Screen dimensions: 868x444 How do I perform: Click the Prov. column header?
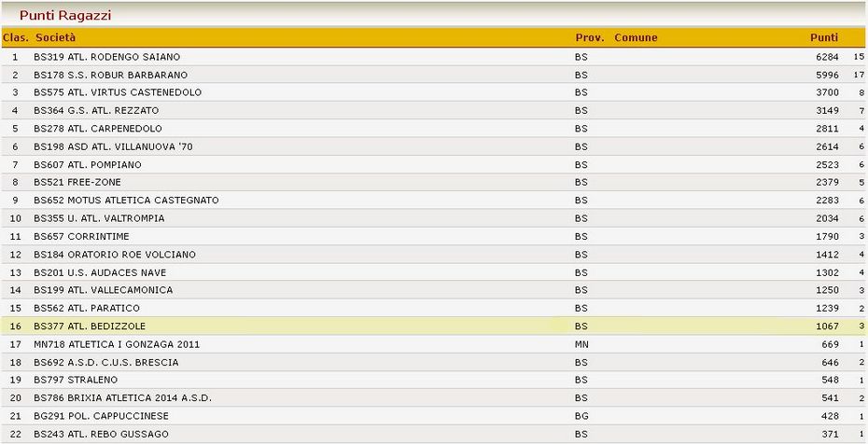[590, 37]
